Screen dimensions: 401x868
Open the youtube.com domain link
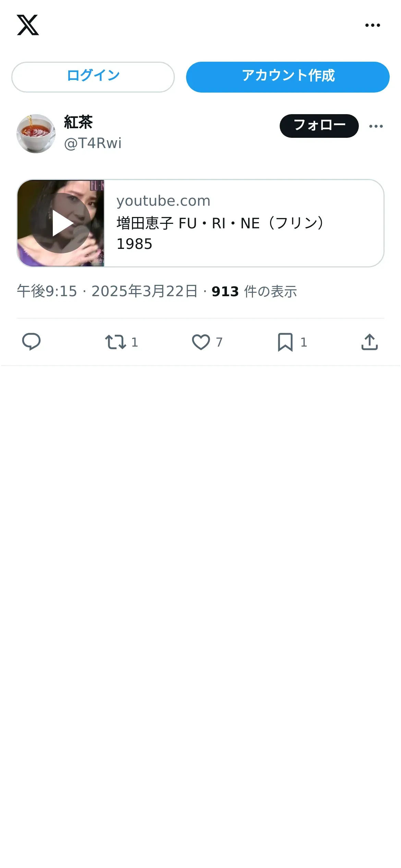(x=163, y=201)
